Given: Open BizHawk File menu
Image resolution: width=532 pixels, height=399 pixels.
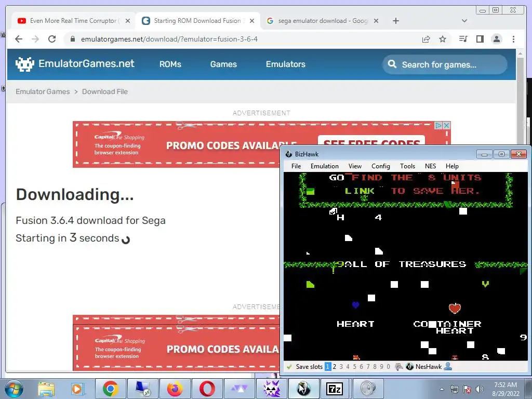Looking at the screenshot, I should click(x=296, y=166).
